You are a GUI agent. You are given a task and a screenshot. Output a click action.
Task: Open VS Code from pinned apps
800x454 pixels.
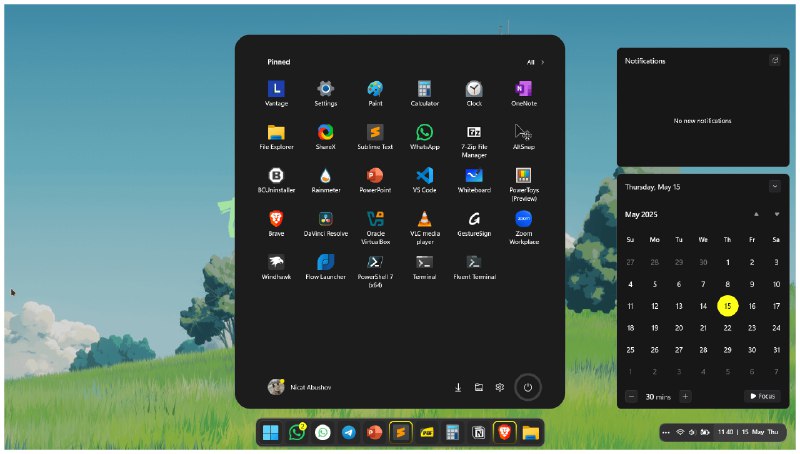[x=424, y=180]
